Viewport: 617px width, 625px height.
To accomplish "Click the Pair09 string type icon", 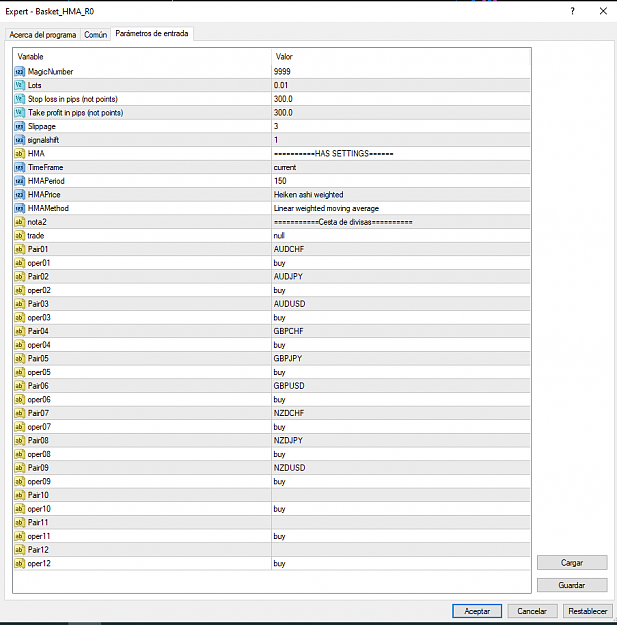I will click(20, 468).
